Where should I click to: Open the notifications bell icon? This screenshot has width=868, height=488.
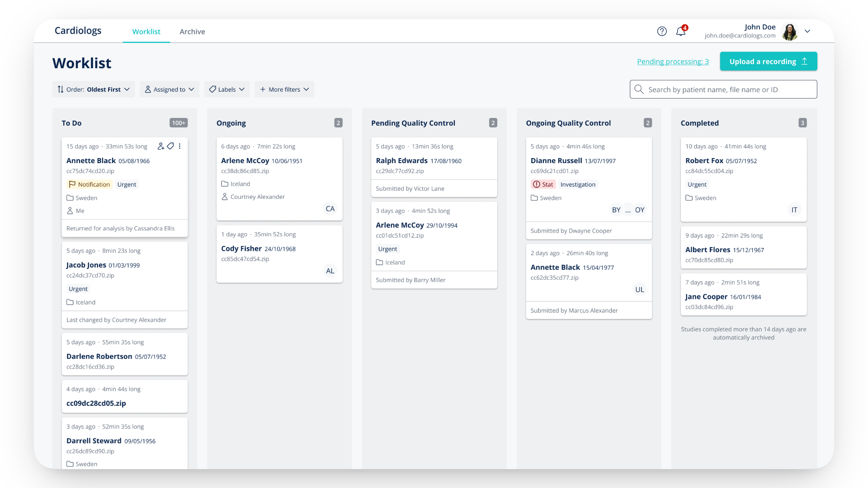[681, 31]
